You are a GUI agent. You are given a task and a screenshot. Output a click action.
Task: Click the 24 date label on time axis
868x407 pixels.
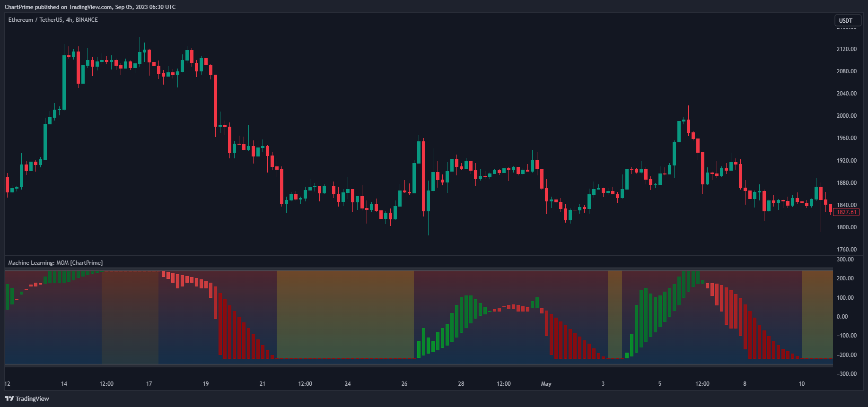348,384
